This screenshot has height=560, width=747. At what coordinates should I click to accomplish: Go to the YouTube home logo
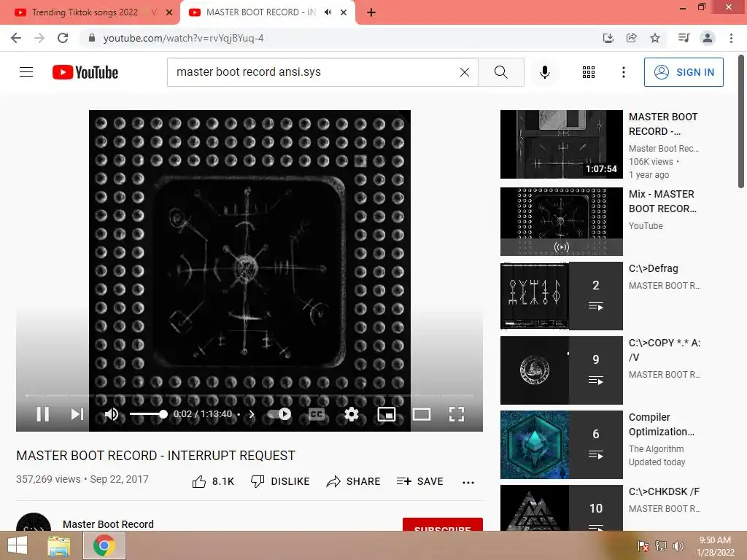pyautogui.click(x=85, y=72)
